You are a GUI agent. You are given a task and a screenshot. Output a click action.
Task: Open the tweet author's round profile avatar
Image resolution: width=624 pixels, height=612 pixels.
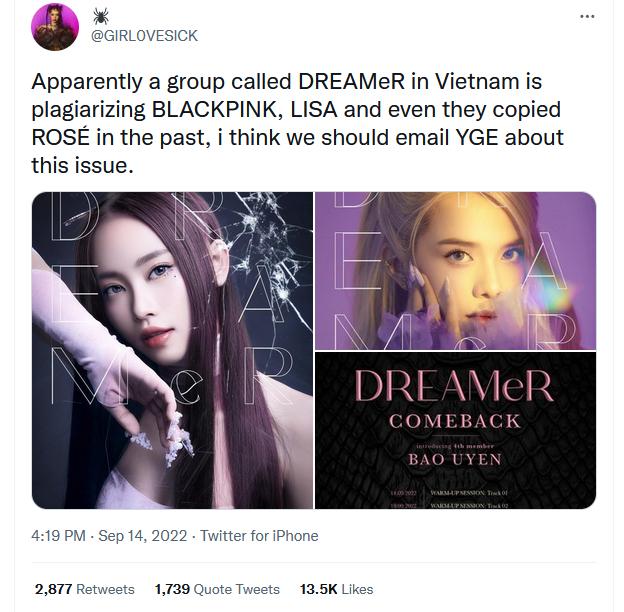click(x=55, y=27)
